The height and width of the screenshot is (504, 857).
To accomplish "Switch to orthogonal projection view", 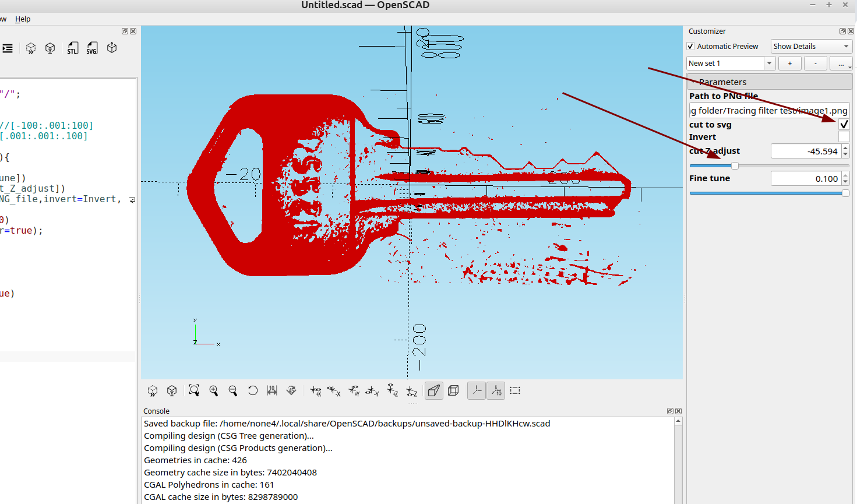I will click(453, 390).
